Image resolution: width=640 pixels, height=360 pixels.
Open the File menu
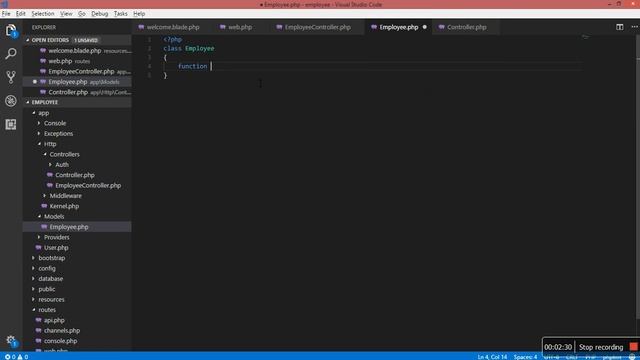(x=6, y=13)
